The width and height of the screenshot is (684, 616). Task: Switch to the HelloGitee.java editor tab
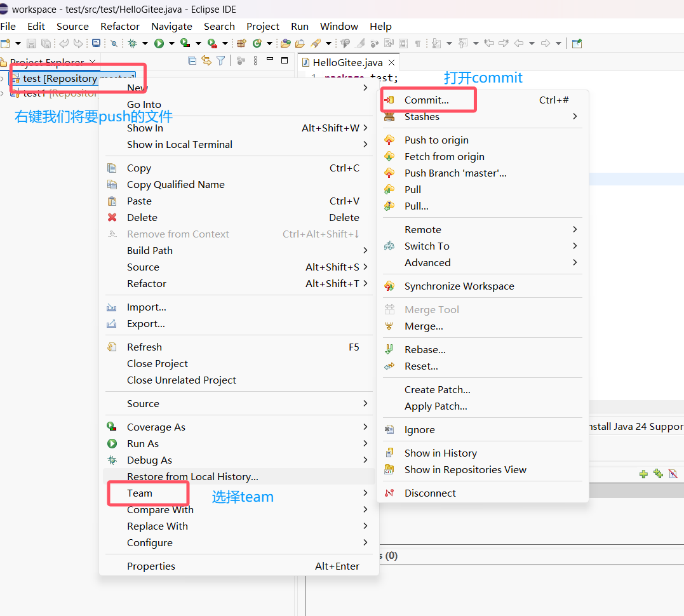click(x=347, y=62)
